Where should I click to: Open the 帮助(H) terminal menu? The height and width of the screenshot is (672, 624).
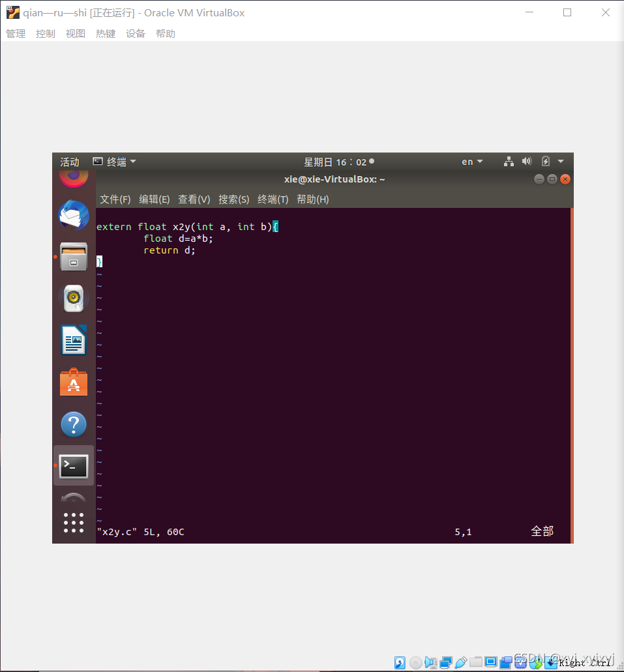pyautogui.click(x=312, y=199)
